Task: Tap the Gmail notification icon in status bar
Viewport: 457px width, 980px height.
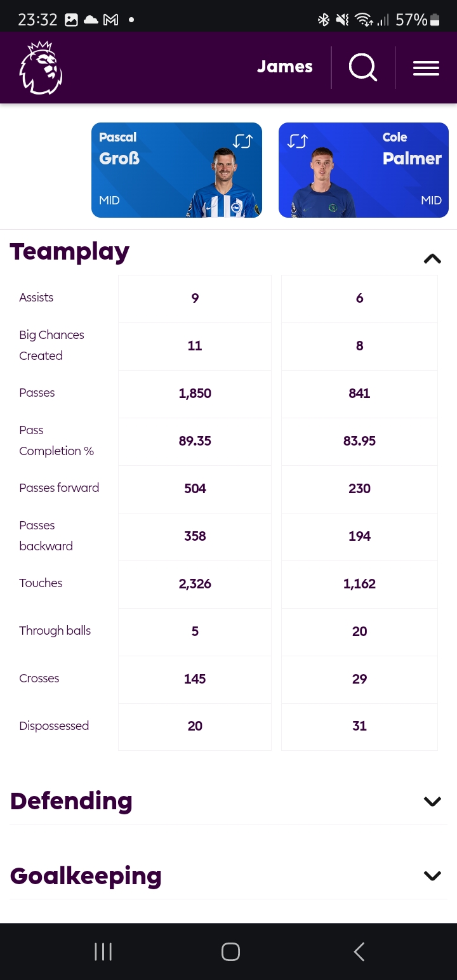Action: [x=111, y=20]
